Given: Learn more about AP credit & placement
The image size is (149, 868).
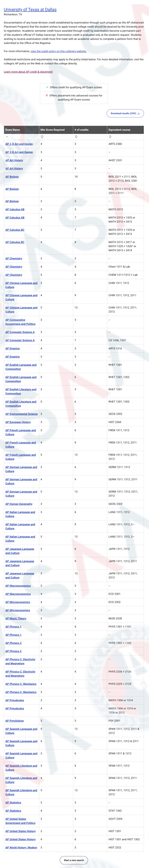Looking at the screenshot, I should coord(28,72).
